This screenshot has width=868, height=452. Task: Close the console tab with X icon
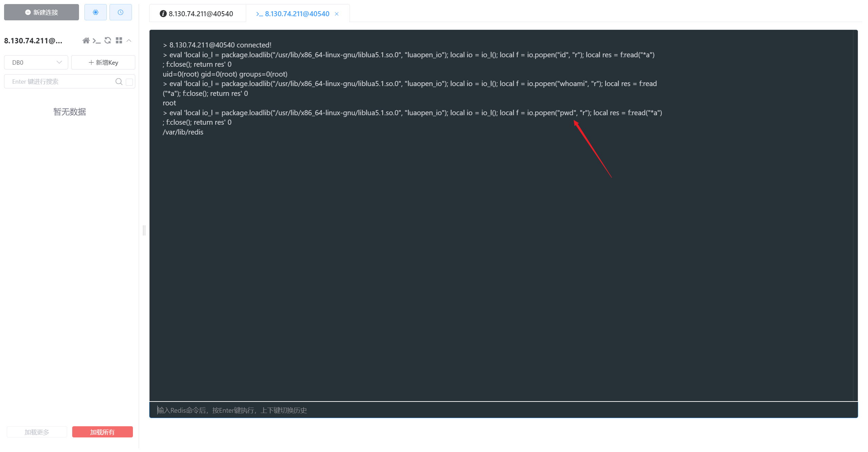pyautogui.click(x=337, y=14)
